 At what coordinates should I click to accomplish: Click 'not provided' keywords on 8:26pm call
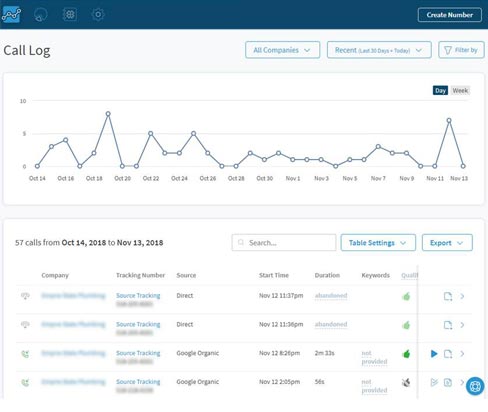(x=374, y=357)
